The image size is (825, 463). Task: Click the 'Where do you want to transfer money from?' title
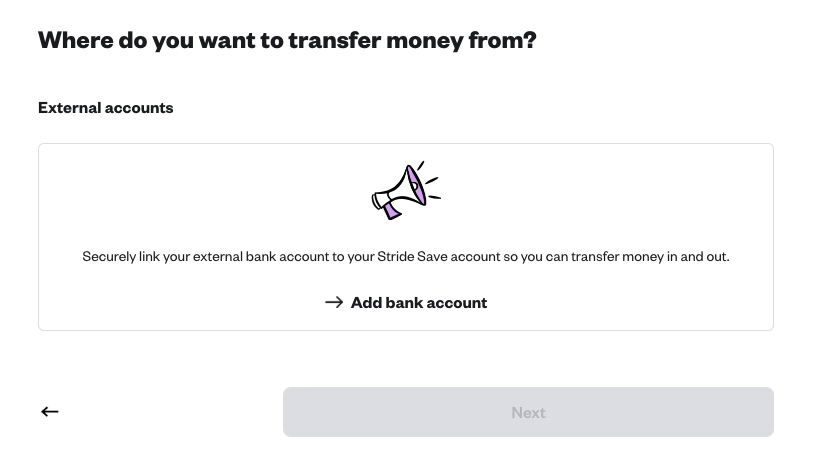(x=287, y=41)
